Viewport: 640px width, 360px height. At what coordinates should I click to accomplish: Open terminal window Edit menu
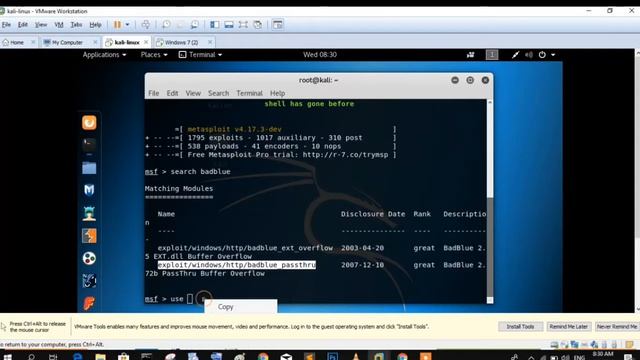click(x=172, y=93)
